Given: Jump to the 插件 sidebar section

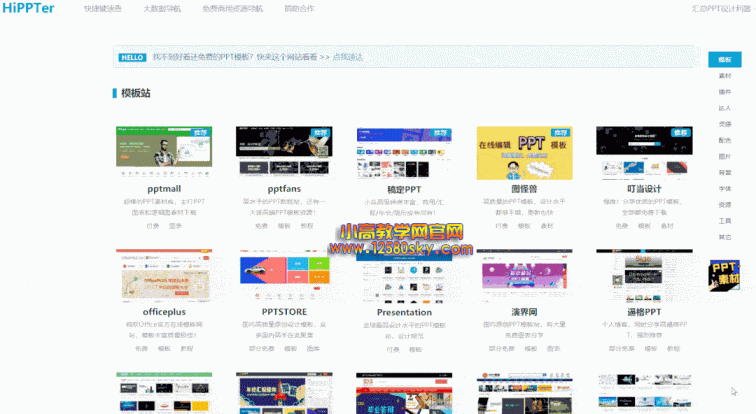Looking at the screenshot, I should pyautogui.click(x=725, y=92).
